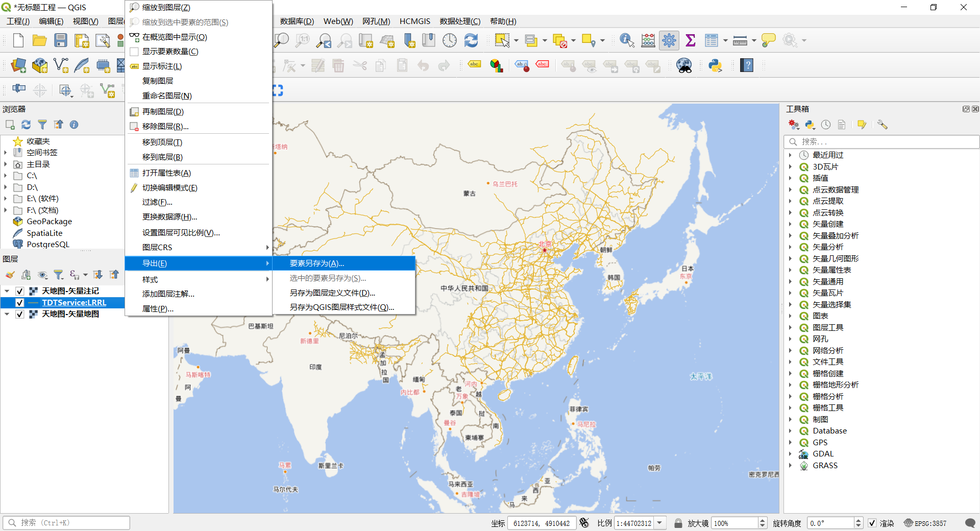The height and width of the screenshot is (531, 980).
Task: Toggle the 渲染 render checkbox
Action: tap(872, 523)
